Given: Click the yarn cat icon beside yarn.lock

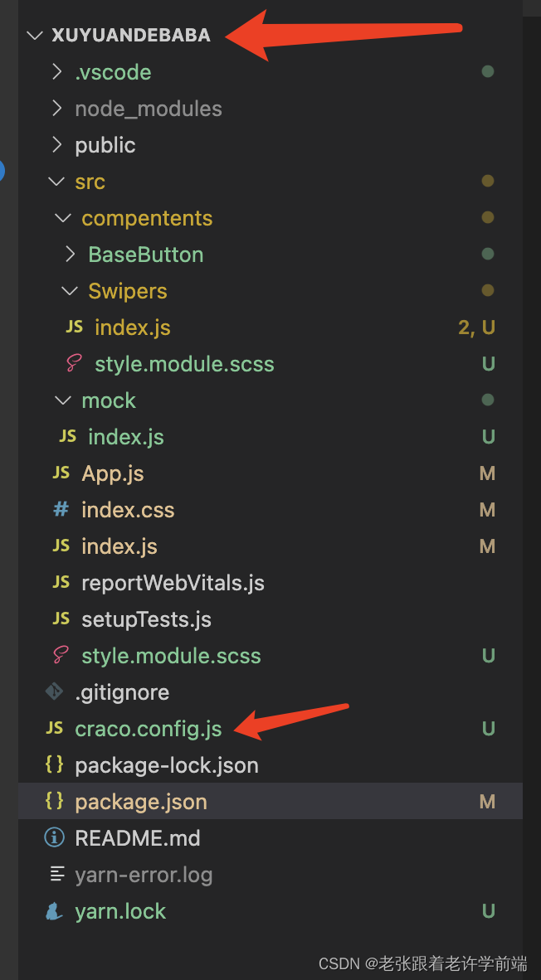Looking at the screenshot, I should pos(55,910).
